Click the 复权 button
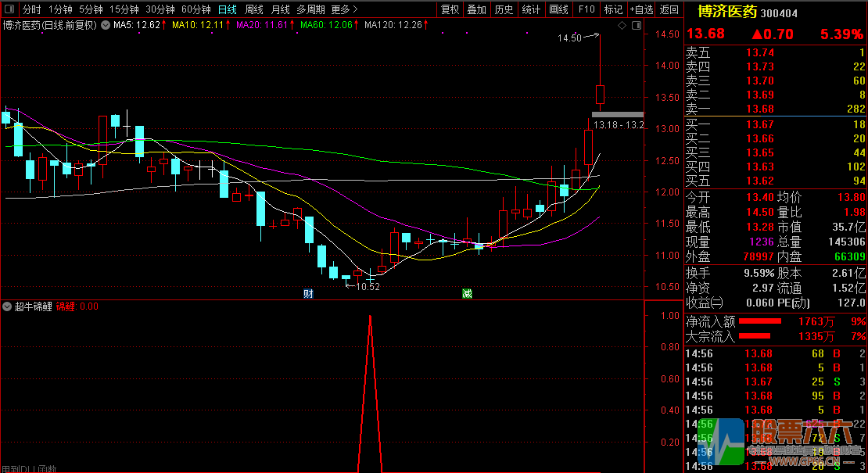Viewport: 868px width, 473px height. (x=450, y=10)
